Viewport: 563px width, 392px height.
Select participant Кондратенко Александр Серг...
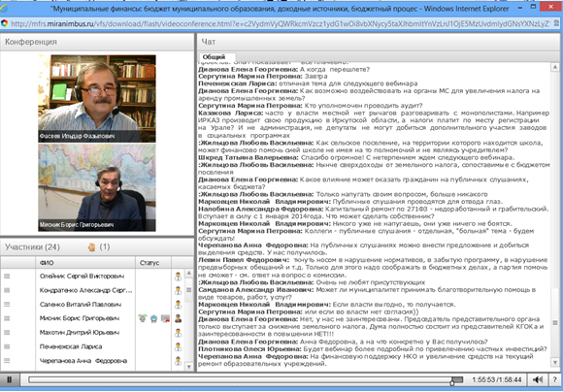tap(85, 290)
